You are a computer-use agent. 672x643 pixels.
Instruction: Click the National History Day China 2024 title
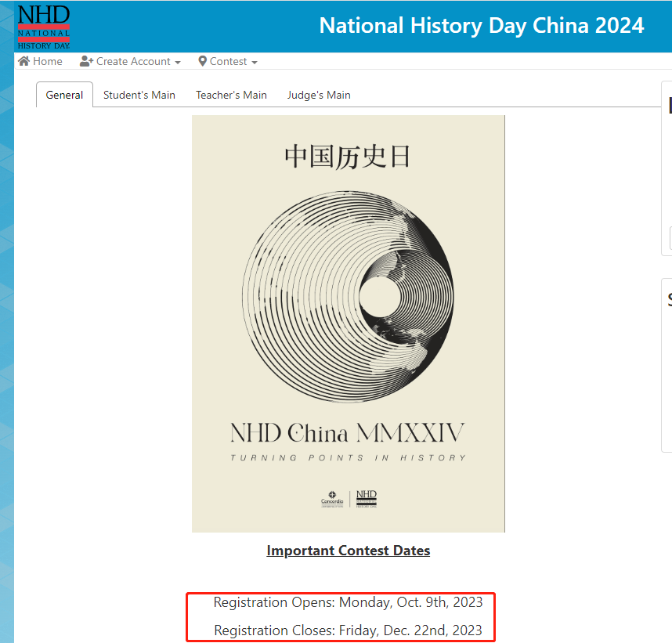481,26
